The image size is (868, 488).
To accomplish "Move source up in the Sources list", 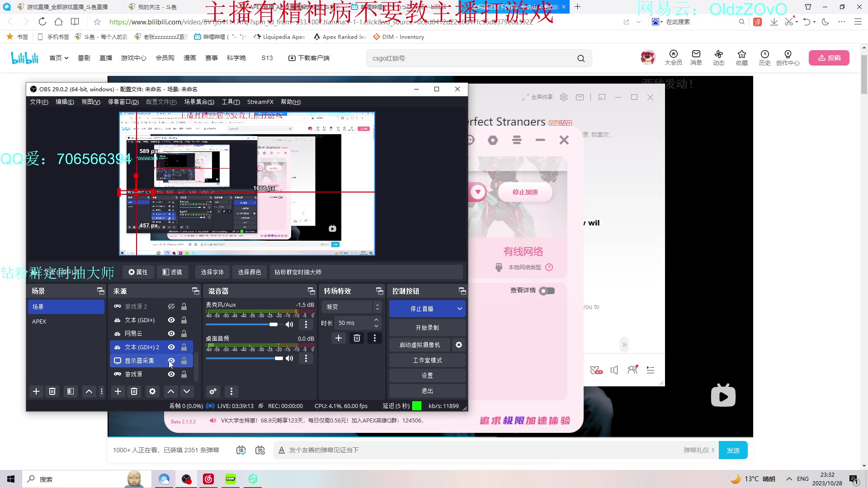I will [171, 391].
